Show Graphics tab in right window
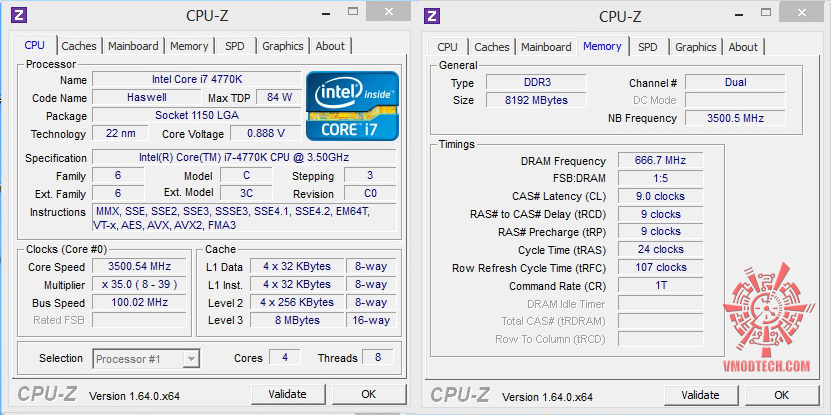 coord(695,47)
